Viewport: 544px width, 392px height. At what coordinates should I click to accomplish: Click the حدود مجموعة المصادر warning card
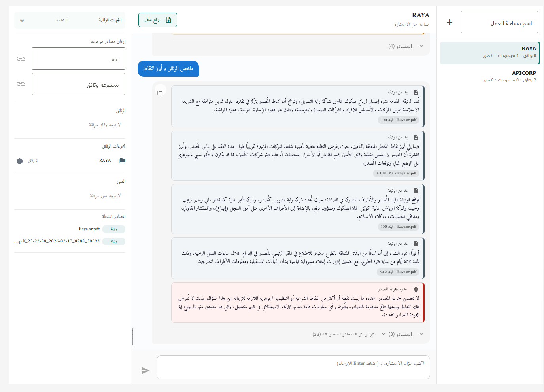[298, 303]
